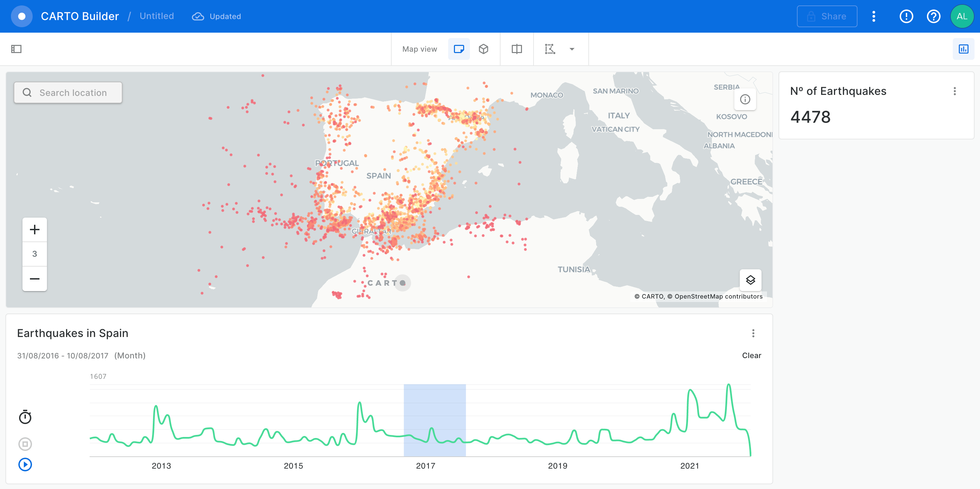Open the header three-dot options menu
980x489 pixels.
[873, 16]
